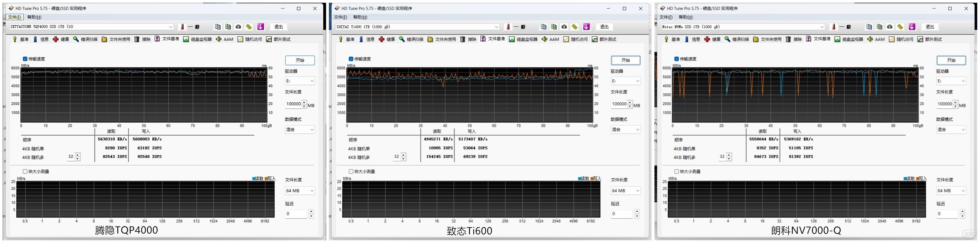Image resolution: width=980 pixels, height=243 pixels.
Task: Open 文件(F) menu in ZETTASTONE window
Action: (x=14, y=17)
